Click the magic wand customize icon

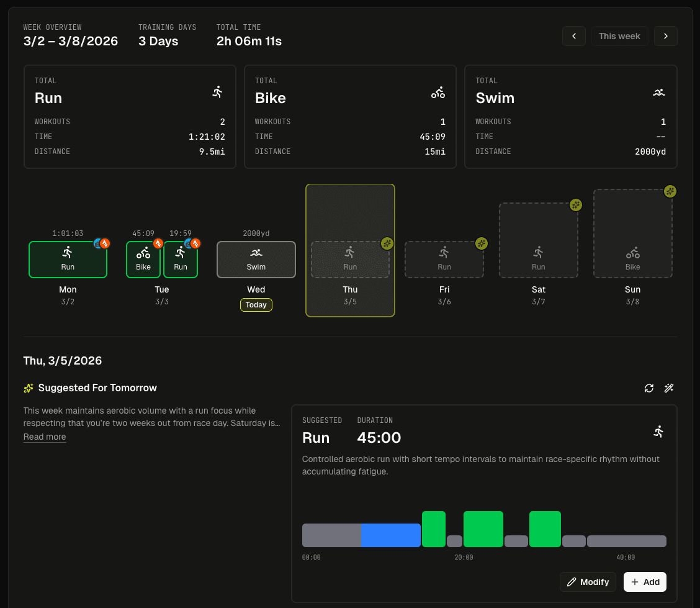tap(668, 388)
